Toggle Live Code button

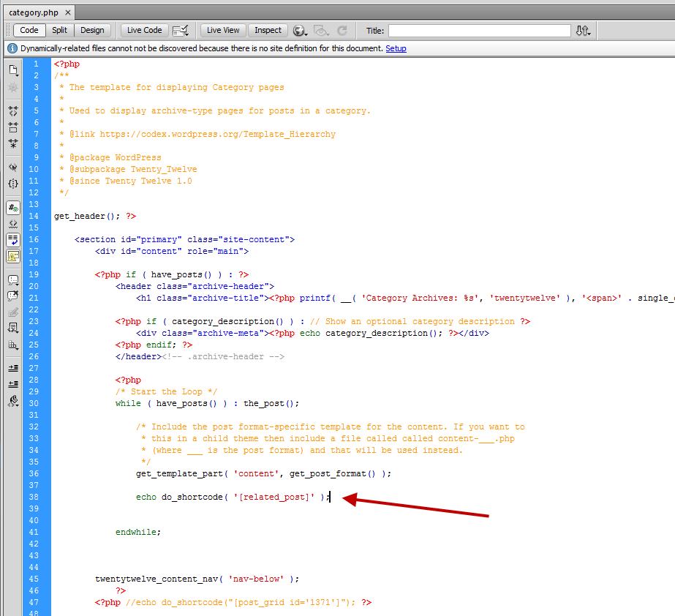point(145,30)
